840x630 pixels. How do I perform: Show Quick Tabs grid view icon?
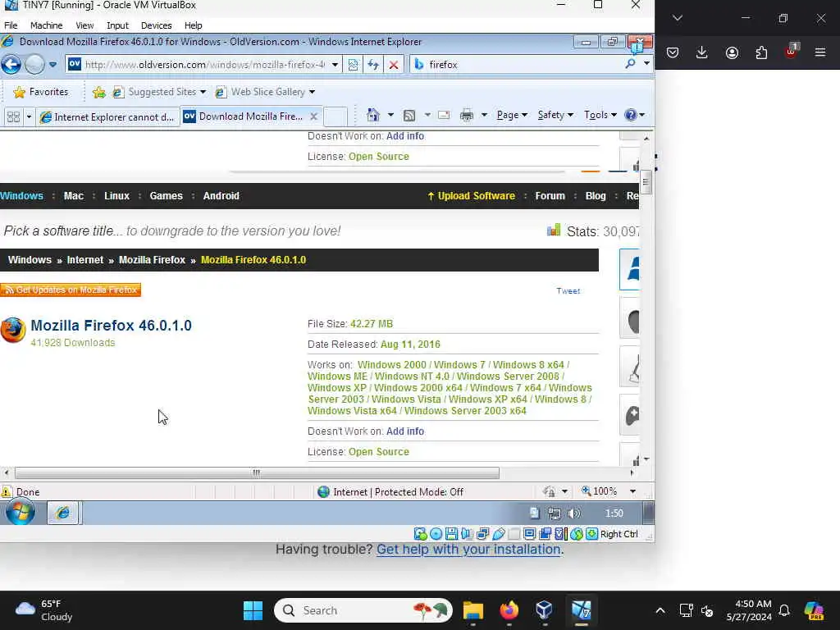13,116
